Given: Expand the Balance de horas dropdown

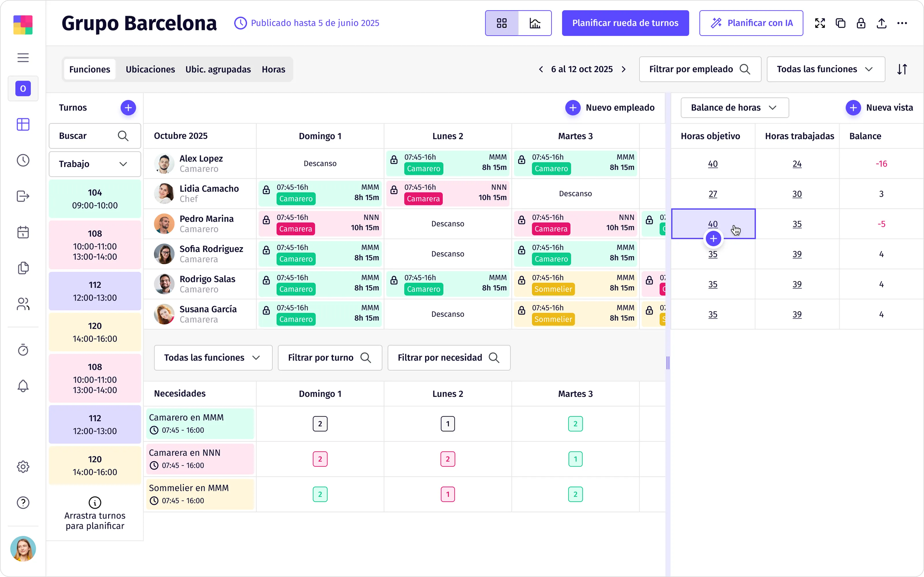Looking at the screenshot, I should tap(735, 108).
